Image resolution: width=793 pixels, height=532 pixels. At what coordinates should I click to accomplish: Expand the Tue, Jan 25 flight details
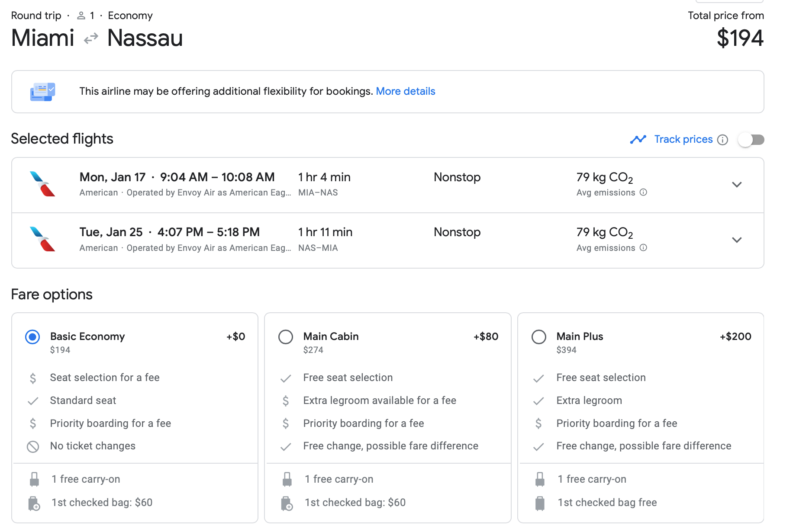click(x=737, y=240)
